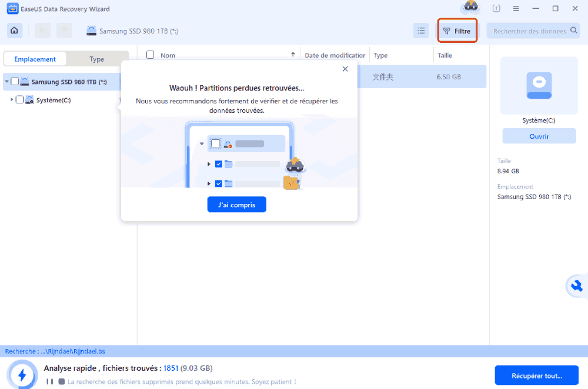Screen dimensions: 588x389
Task: Click the up-one-level arrow
Action: tap(64, 31)
